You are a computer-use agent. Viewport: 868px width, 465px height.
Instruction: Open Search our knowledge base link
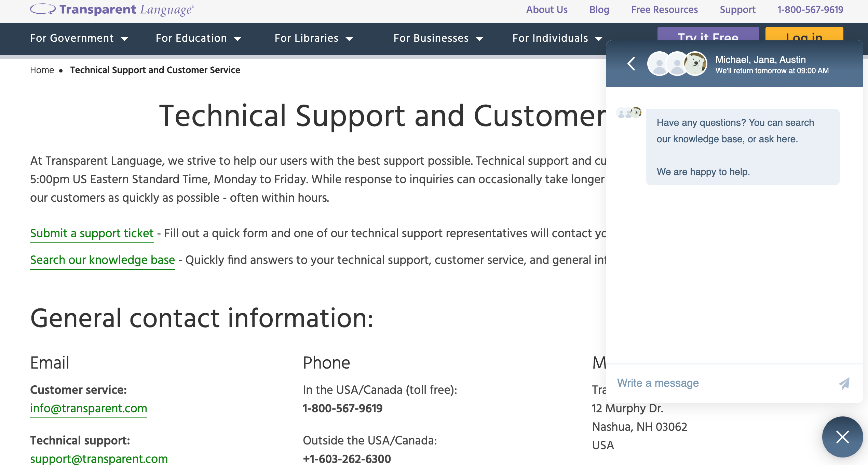pyautogui.click(x=103, y=260)
